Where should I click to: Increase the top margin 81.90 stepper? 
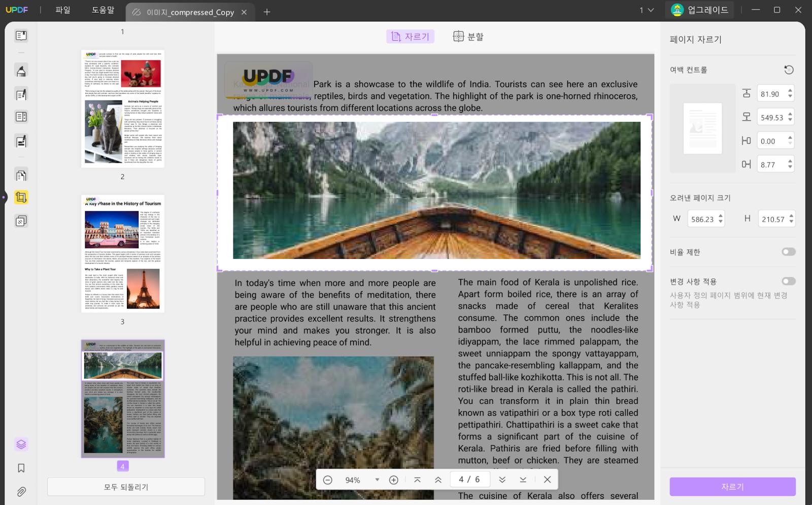tap(790, 91)
